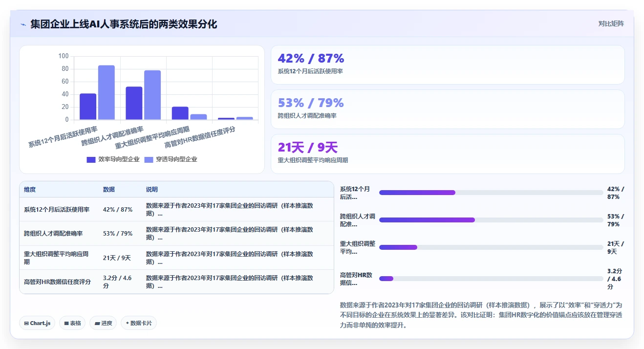The image size is (644, 349).
Task: Click the Chart.js chip
Action: pos(37,323)
